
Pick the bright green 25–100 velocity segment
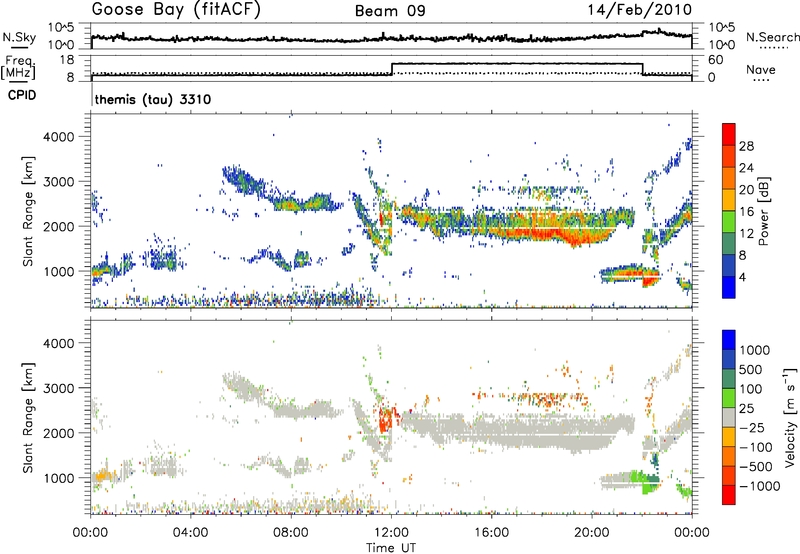[x=729, y=398]
